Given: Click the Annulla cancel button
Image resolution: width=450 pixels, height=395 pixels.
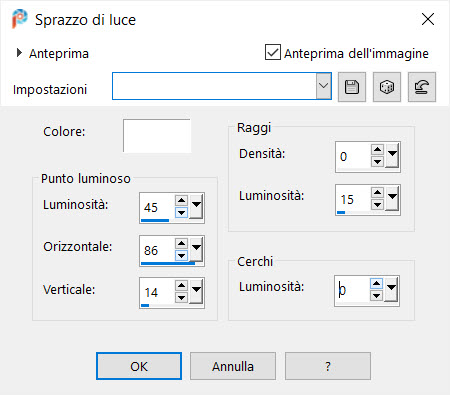Looking at the screenshot, I should point(233,366).
